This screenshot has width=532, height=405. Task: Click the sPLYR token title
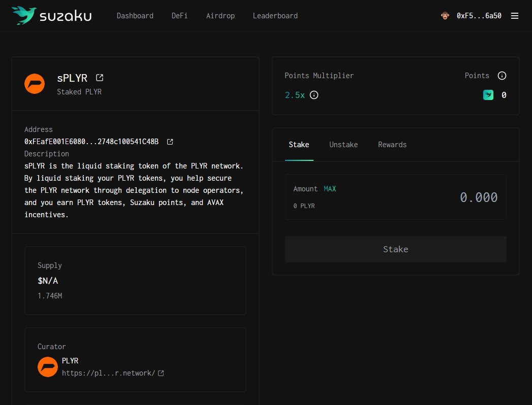click(72, 78)
